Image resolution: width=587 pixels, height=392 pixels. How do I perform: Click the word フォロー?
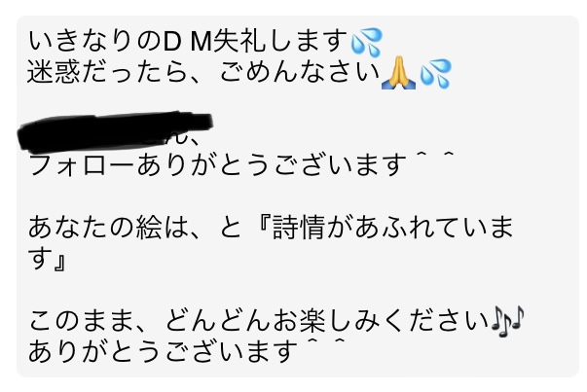81,165
